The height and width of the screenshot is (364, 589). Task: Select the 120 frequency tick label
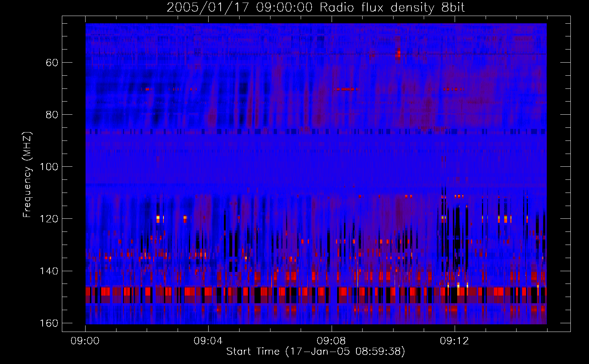point(49,219)
